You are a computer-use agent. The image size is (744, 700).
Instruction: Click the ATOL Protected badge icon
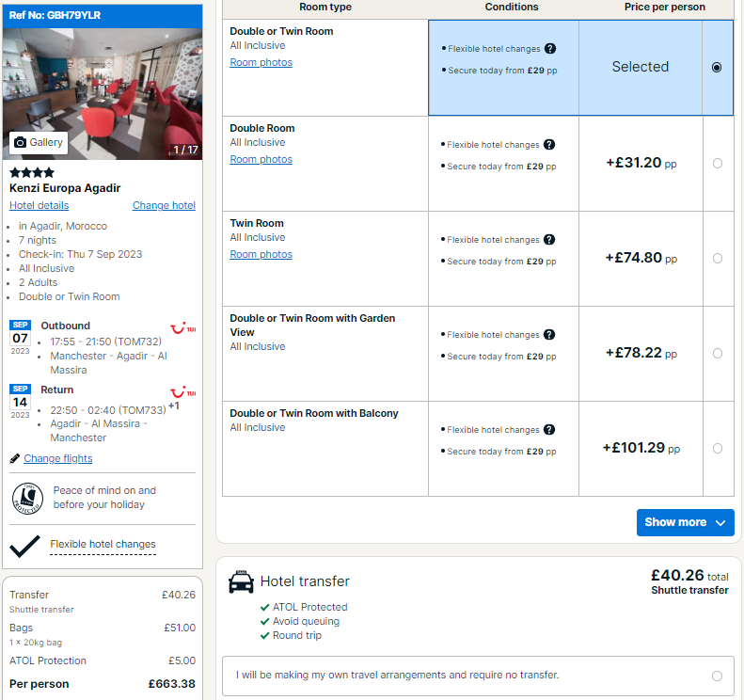tap(27, 499)
